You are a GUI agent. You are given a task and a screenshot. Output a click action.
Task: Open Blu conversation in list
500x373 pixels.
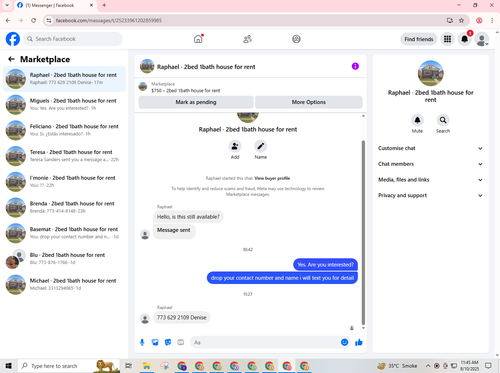(64, 258)
